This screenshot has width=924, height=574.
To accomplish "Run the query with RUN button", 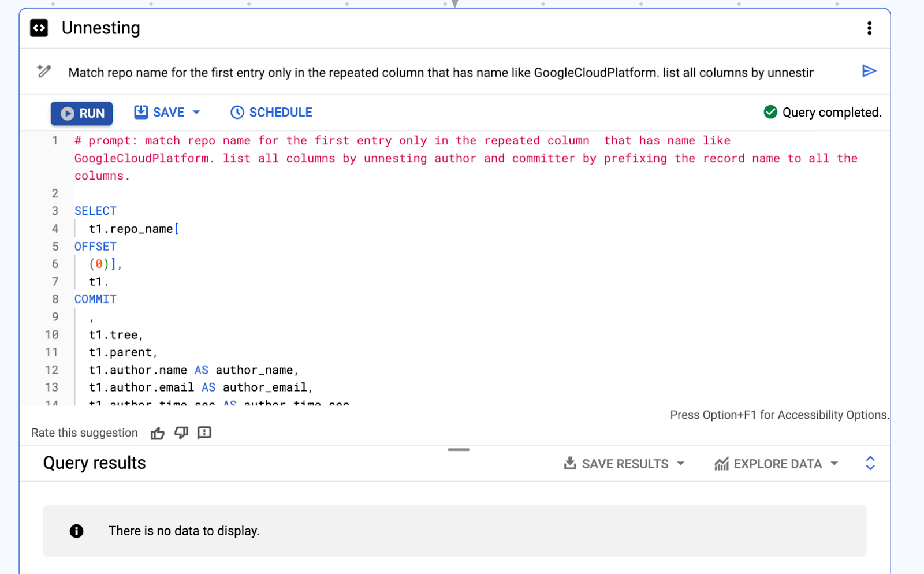I will click(82, 113).
